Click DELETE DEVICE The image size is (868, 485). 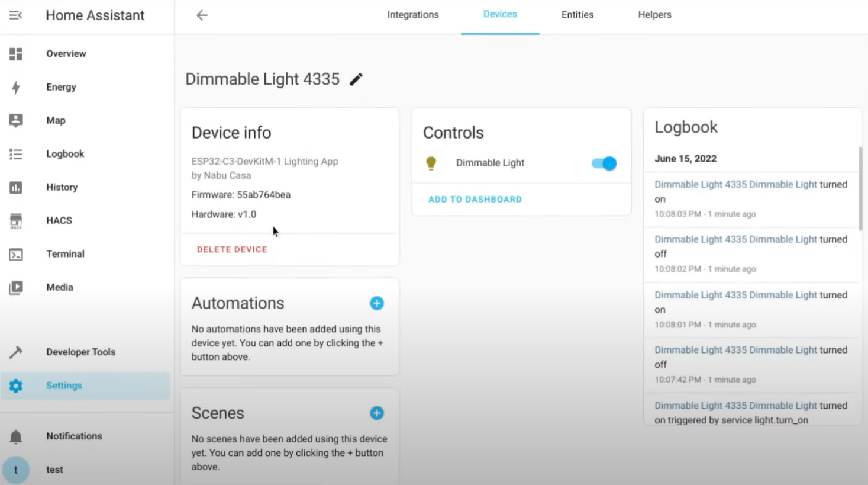click(x=231, y=249)
